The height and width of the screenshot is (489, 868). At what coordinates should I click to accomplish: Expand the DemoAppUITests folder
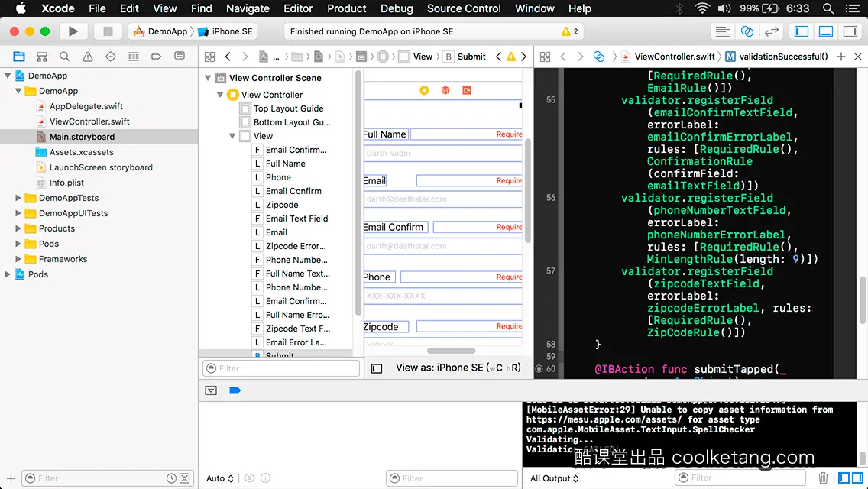tap(18, 213)
